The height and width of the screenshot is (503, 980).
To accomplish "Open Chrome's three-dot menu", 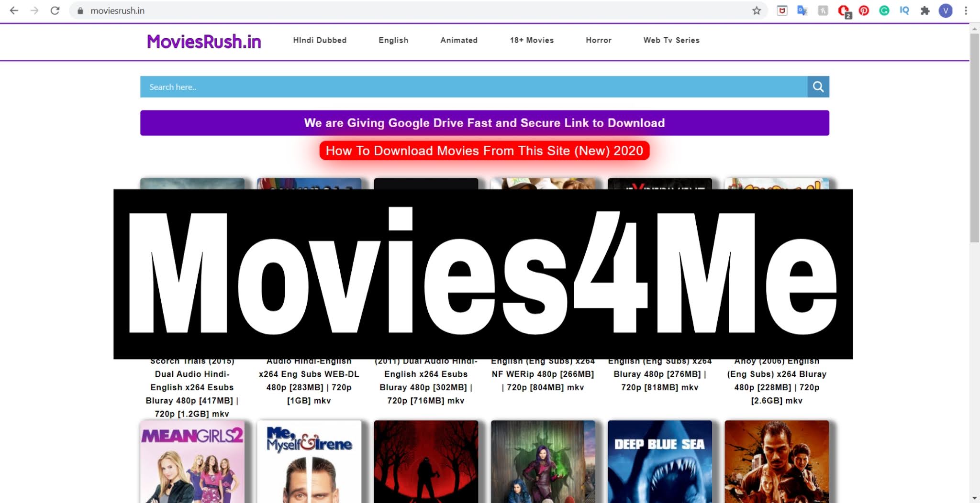I will [966, 11].
